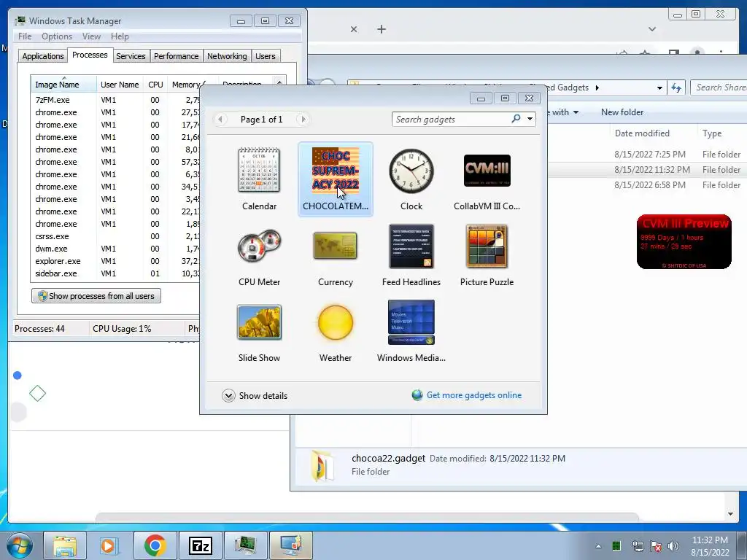The height and width of the screenshot is (560, 747).
Task: Open a new Chrome tab
Action: pos(381,29)
